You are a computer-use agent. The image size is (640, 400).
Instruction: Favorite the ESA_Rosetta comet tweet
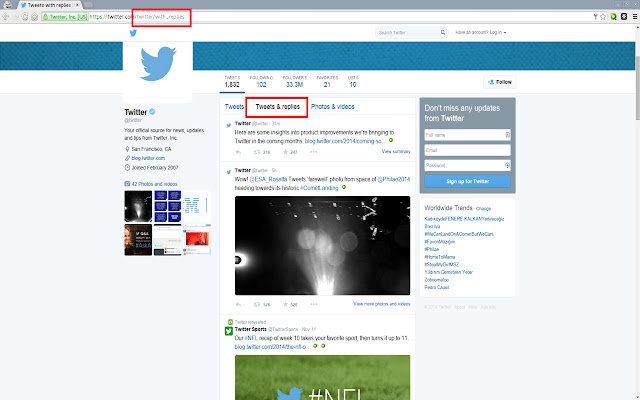(x=285, y=304)
